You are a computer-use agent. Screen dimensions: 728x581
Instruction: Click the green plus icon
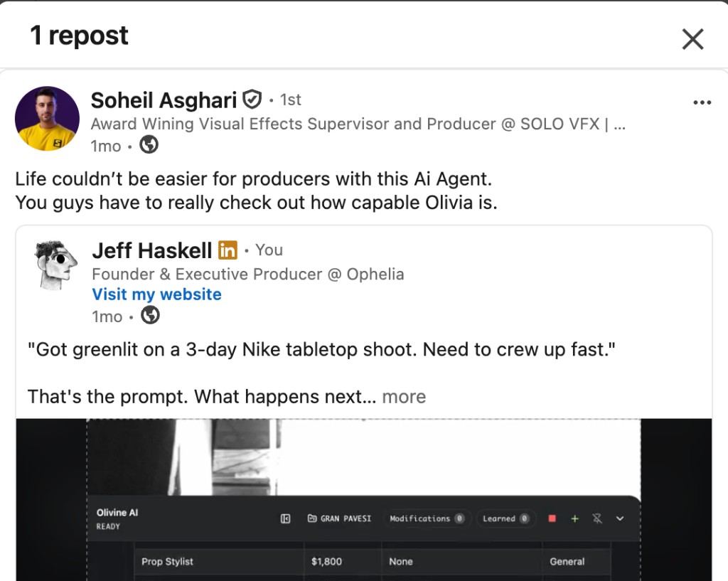[x=574, y=518]
